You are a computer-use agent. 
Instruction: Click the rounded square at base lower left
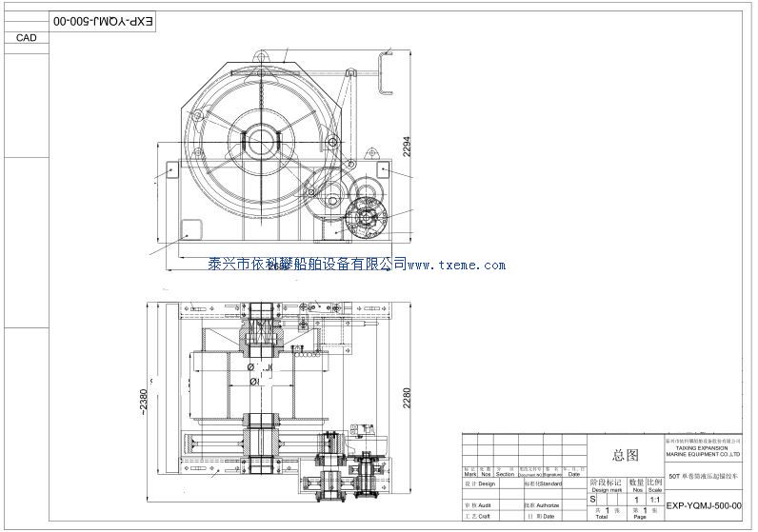point(191,230)
